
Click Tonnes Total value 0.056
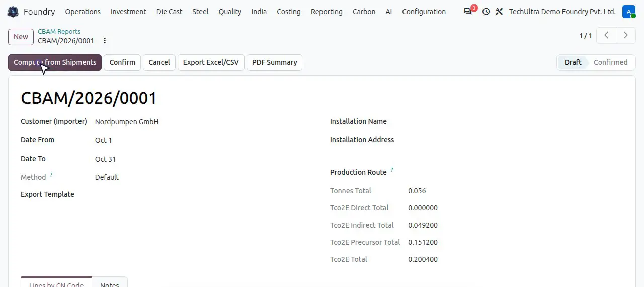pyautogui.click(x=417, y=191)
